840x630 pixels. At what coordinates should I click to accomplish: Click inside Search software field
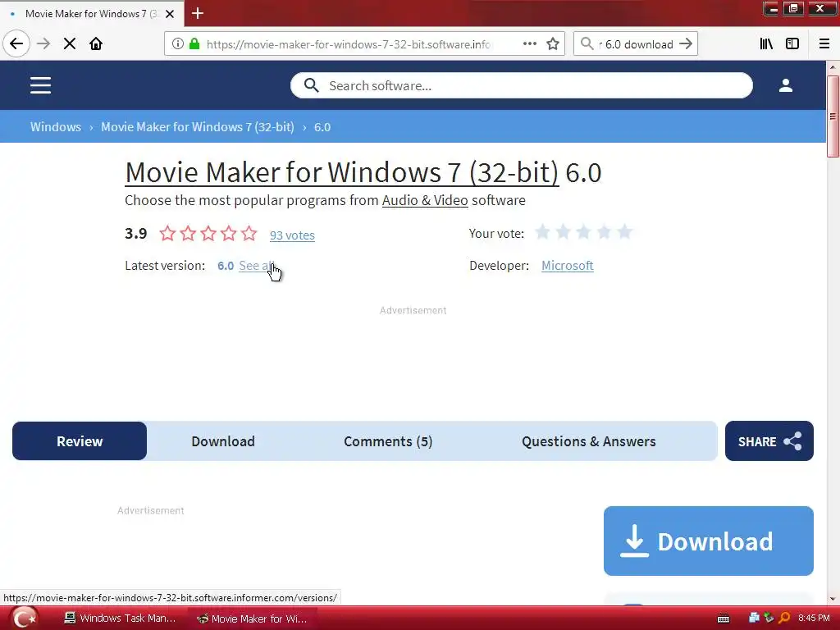click(521, 85)
